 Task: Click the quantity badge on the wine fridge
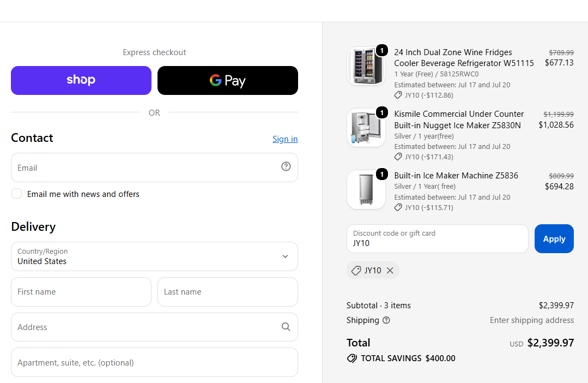382,50
